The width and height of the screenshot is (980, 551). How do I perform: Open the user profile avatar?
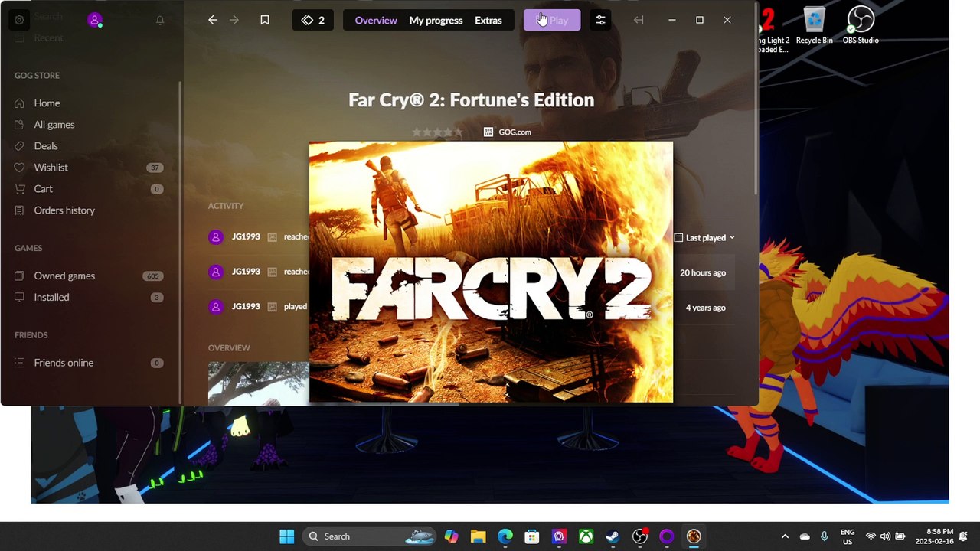[95, 20]
